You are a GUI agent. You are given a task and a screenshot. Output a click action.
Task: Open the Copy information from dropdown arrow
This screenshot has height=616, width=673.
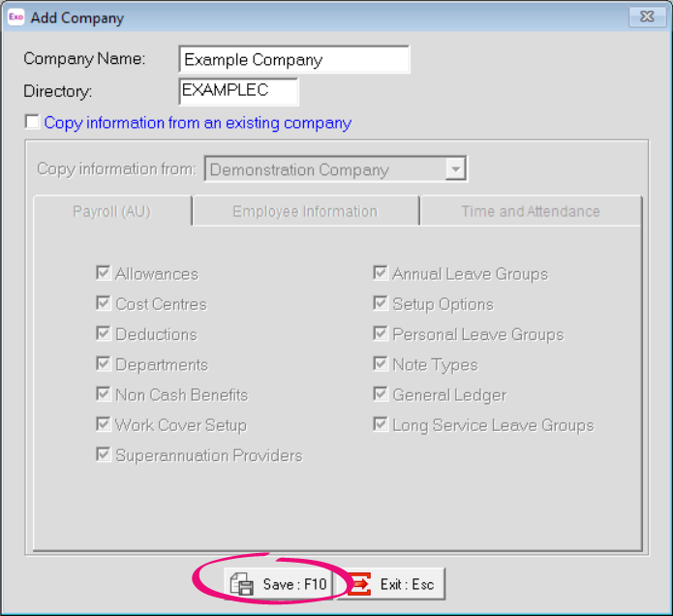455,169
